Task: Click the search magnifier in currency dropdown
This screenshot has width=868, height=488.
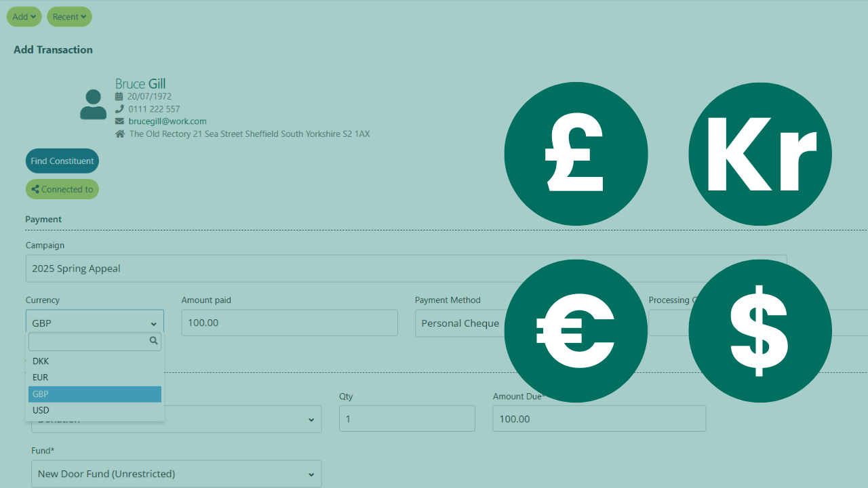Action: coord(153,341)
